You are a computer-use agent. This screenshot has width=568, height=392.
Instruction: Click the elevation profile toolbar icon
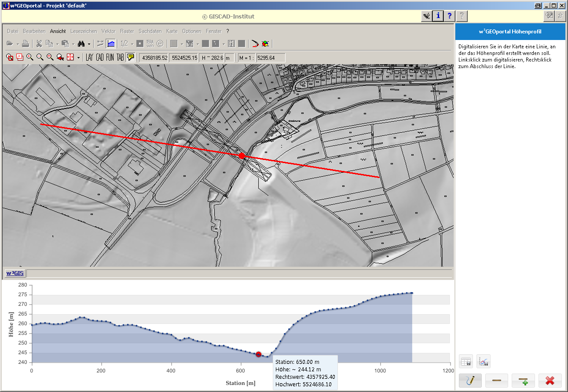111,44
